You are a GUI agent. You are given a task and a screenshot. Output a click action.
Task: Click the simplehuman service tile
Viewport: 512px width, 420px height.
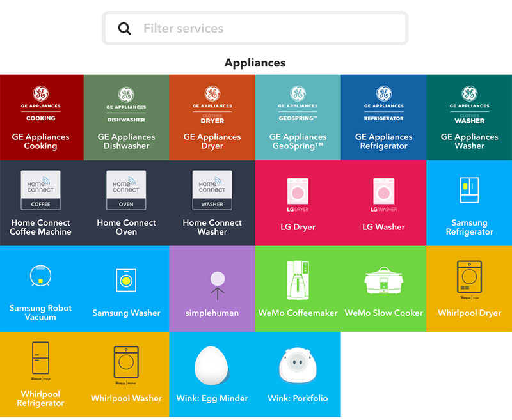(212, 289)
